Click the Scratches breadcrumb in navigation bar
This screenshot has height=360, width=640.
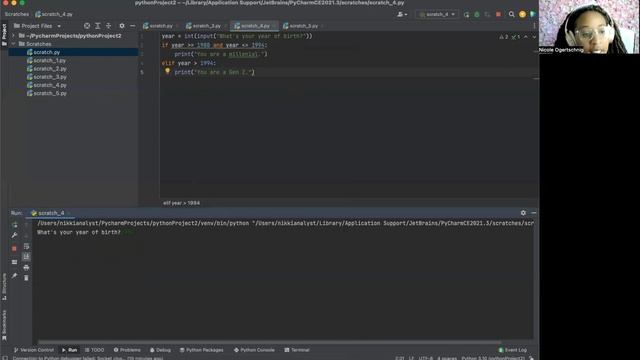[x=17, y=14]
